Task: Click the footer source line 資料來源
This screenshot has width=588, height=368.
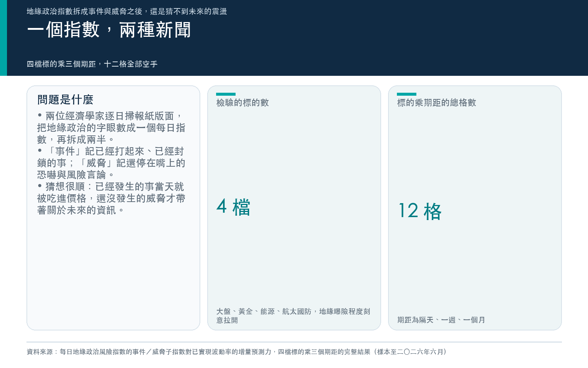Action: click(237, 352)
